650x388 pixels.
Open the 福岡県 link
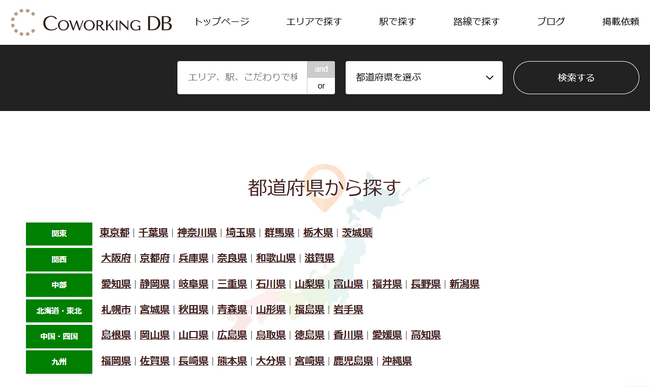coord(116,361)
